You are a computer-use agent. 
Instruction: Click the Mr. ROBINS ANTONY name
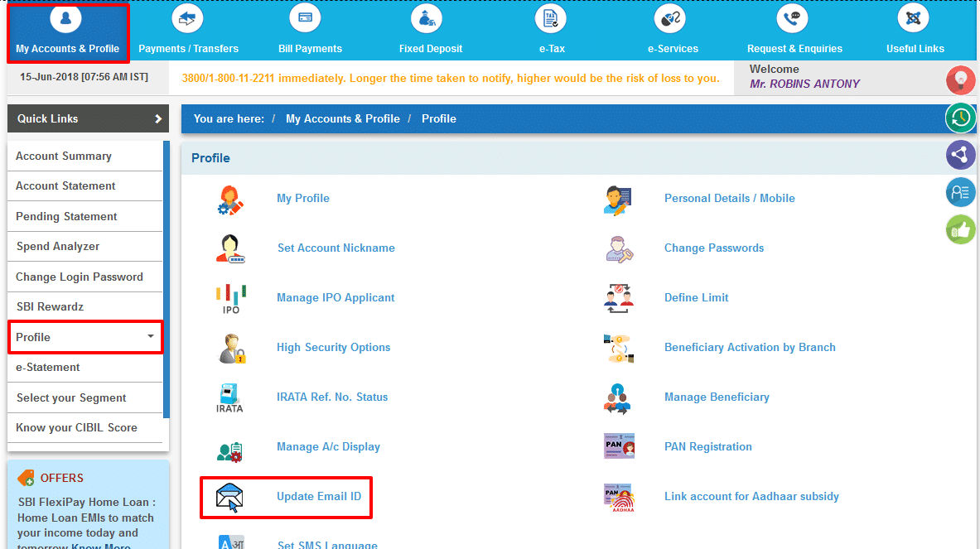pyautogui.click(x=805, y=84)
